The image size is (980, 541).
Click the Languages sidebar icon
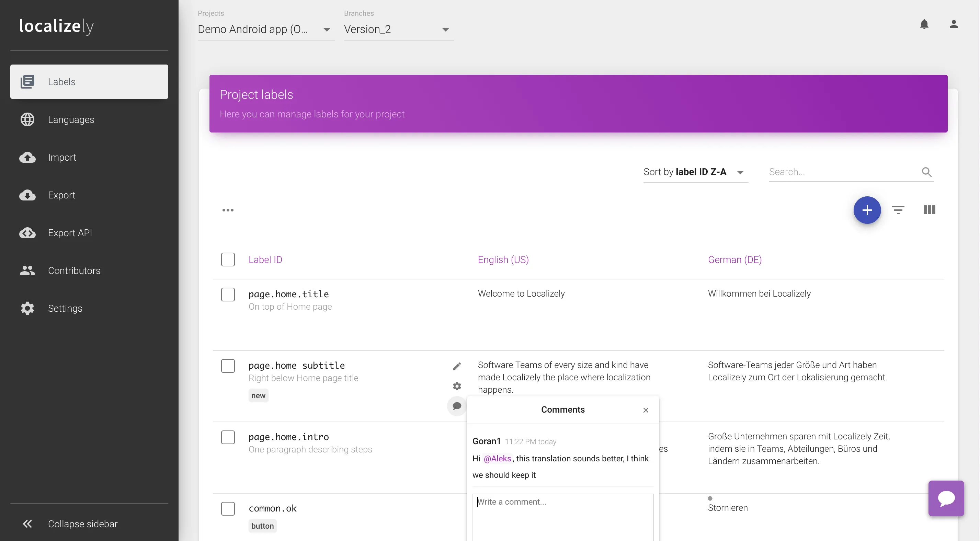click(x=27, y=119)
